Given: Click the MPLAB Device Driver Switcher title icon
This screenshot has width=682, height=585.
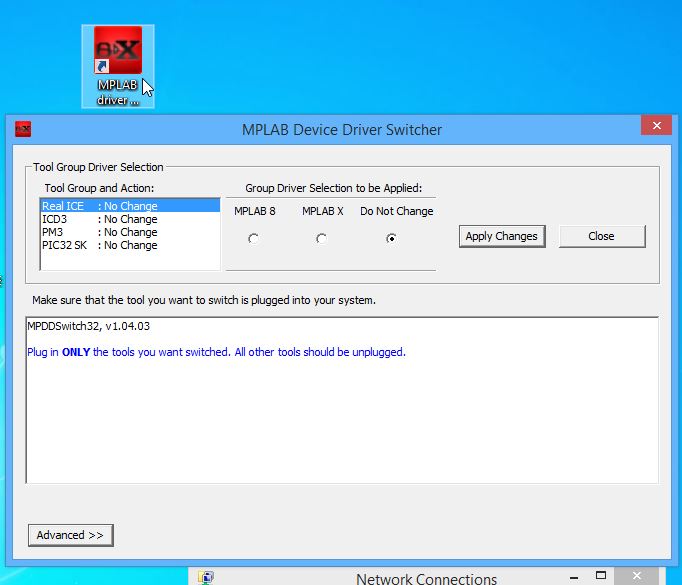Looking at the screenshot, I should 23,129.
